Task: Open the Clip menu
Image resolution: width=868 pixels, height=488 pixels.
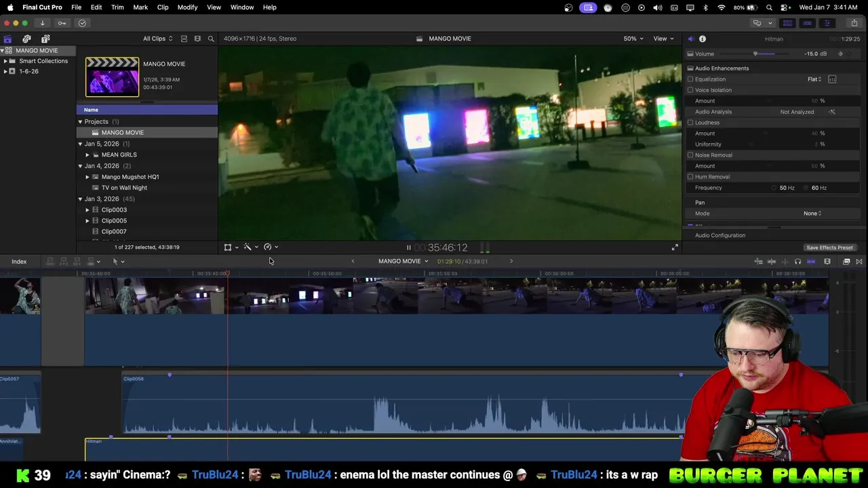Action: (163, 7)
